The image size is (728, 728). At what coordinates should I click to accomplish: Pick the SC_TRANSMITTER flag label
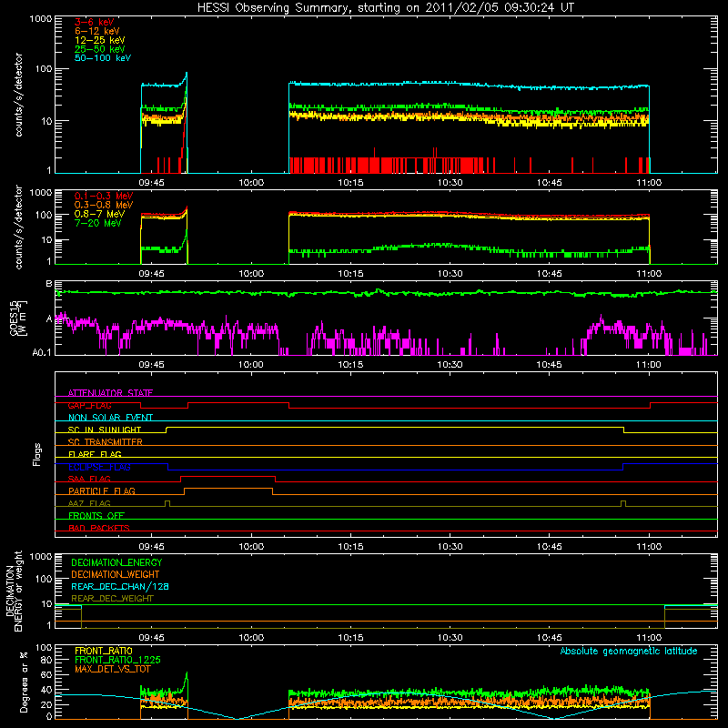click(106, 442)
